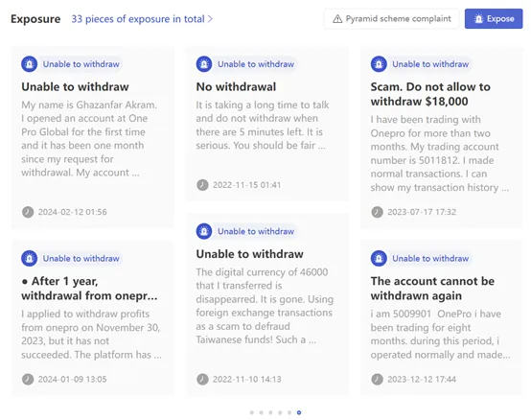The image size is (531, 420).
Task: Open 'Scam. Do not allow to withdraw $18,000' post
Action: click(x=430, y=94)
